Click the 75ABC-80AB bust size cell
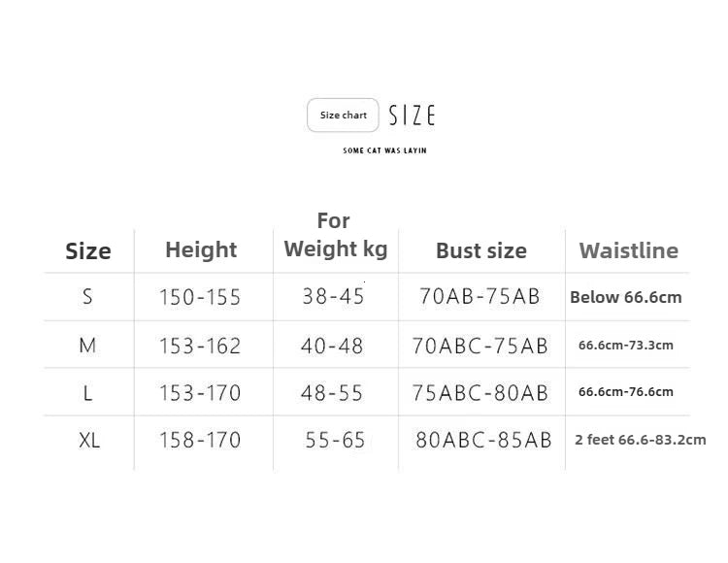The image size is (728, 563). coord(480,392)
